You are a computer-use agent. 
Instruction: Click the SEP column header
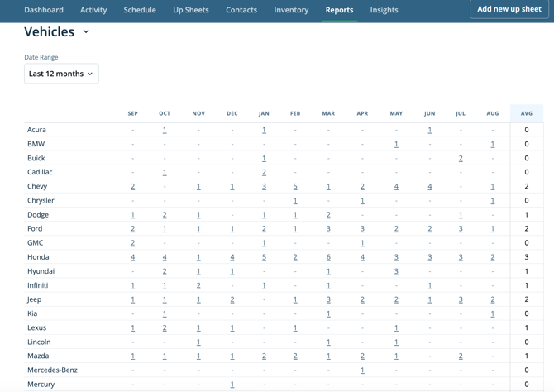click(132, 113)
